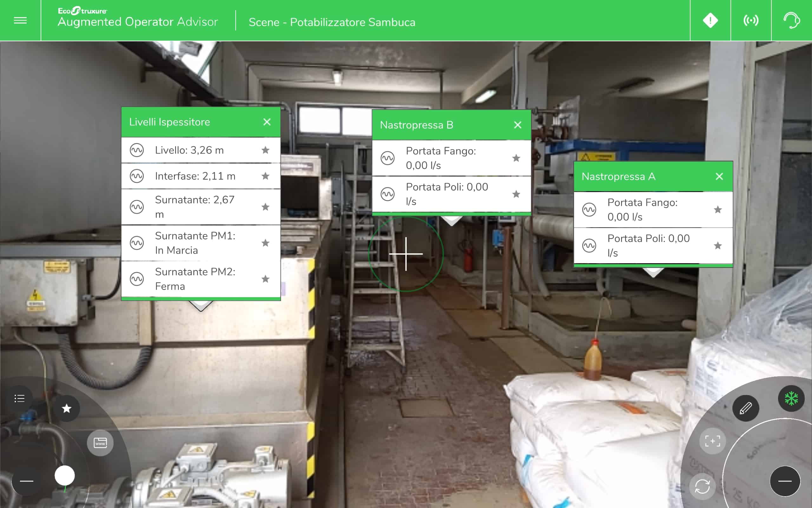Click the scene title Potabilizzatore Sambuca
This screenshot has height=508, width=812.
[332, 22]
